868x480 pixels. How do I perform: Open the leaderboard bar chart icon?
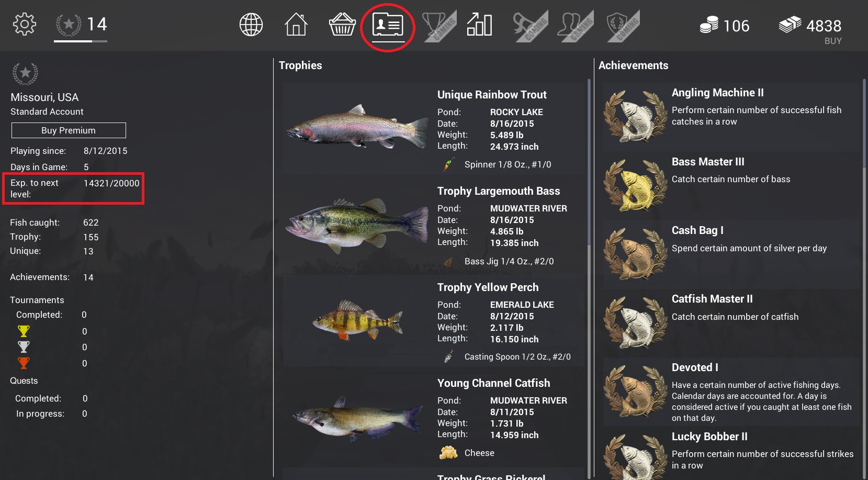(479, 25)
